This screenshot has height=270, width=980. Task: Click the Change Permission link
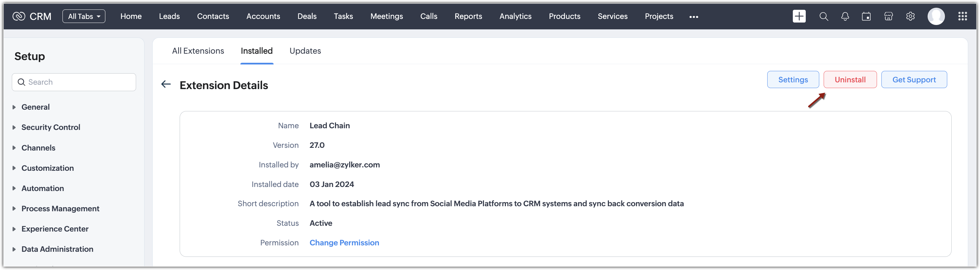coord(344,243)
